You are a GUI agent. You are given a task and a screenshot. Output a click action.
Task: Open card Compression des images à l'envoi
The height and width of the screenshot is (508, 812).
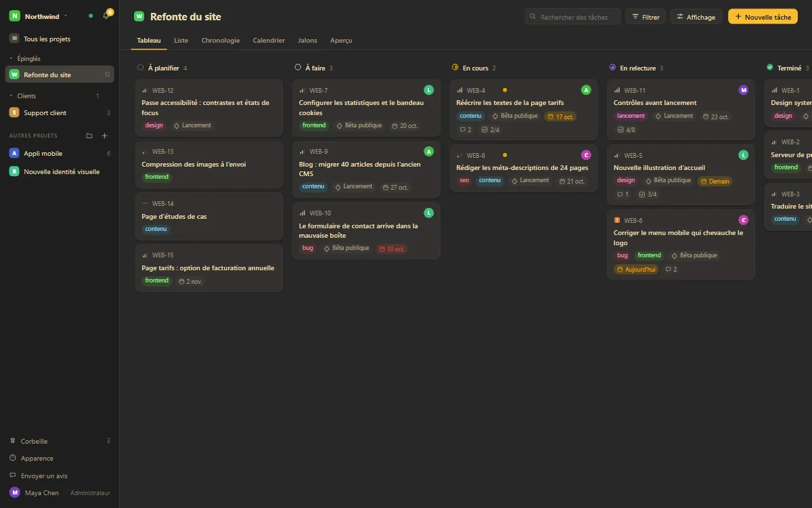(209, 165)
